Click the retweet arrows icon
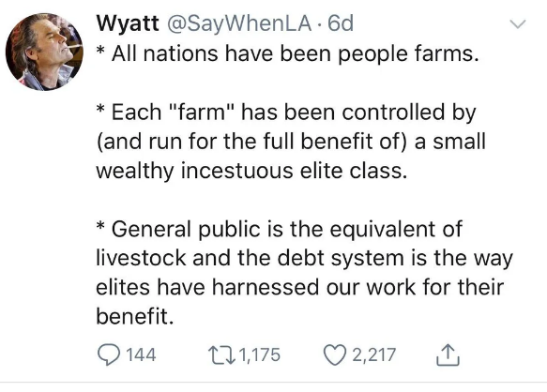This screenshot has width=547, height=392. click(x=221, y=354)
